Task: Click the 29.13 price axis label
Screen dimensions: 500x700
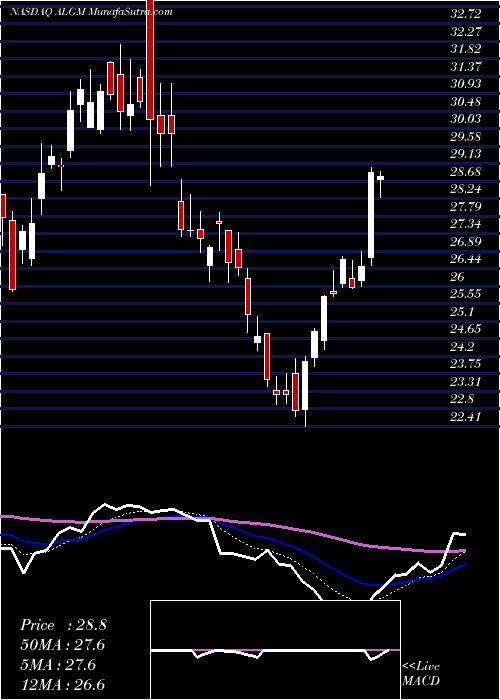Action: tap(466, 154)
